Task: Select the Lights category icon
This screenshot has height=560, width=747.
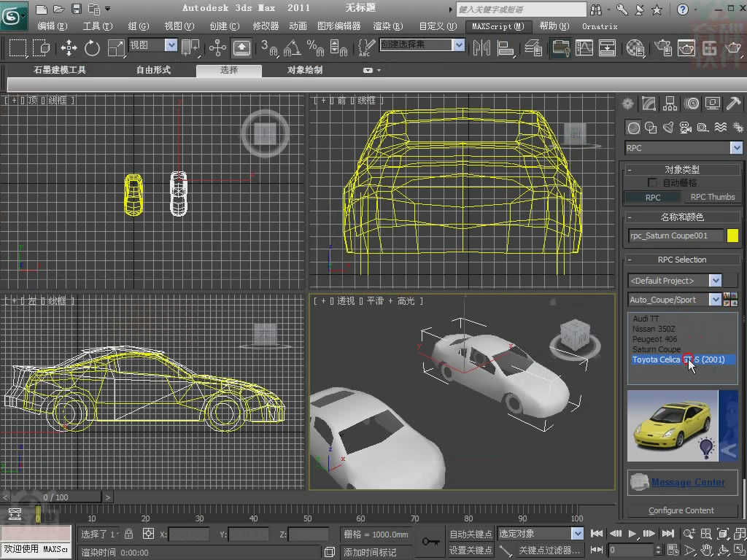Action: [x=668, y=128]
